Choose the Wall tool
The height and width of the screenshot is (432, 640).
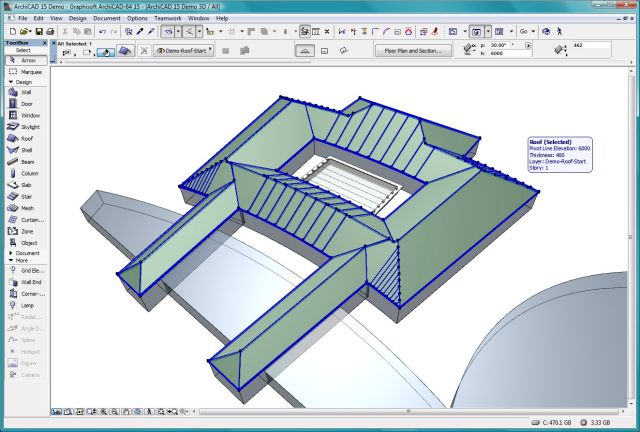(26, 92)
